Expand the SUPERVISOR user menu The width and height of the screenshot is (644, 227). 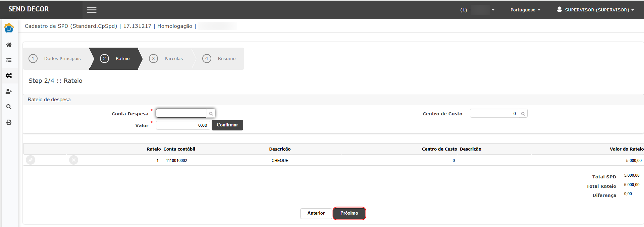click(x=595, y=10)
